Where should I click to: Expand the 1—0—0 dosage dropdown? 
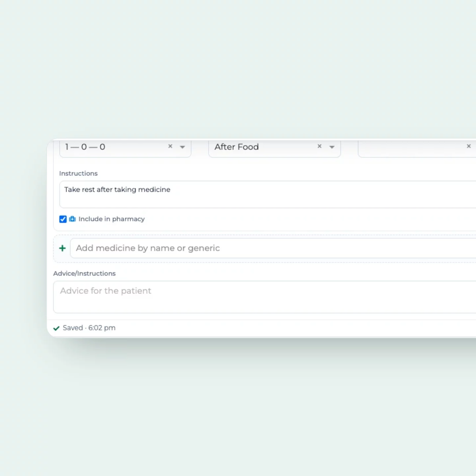pyautogui.click(x=182, y=147)
